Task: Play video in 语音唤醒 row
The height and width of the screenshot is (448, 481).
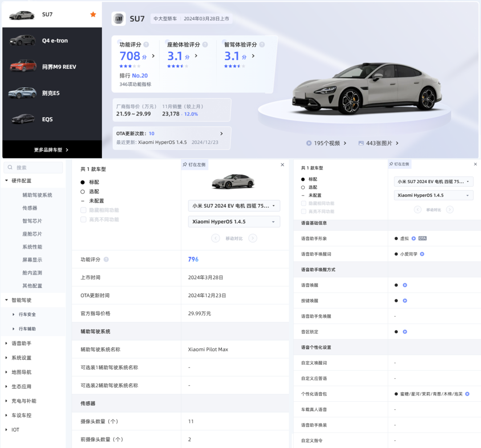Action: pyautogui.click(x=405, y=285)
